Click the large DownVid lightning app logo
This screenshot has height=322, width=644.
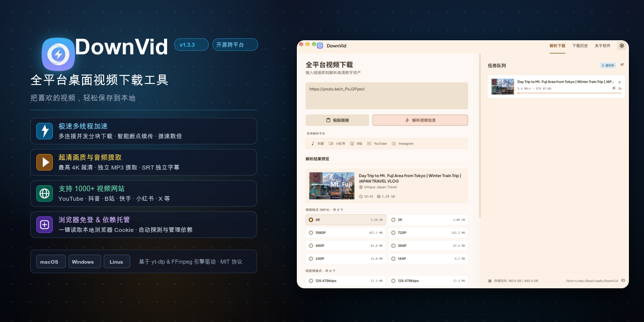pyautogui.click(x=58, y=54)
